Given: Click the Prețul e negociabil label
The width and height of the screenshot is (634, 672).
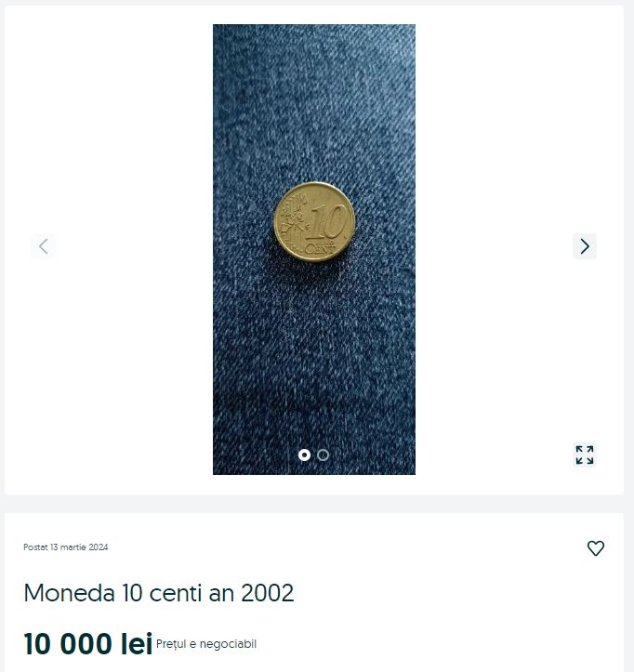Looking at the screenshot, I should coord(206,644).
